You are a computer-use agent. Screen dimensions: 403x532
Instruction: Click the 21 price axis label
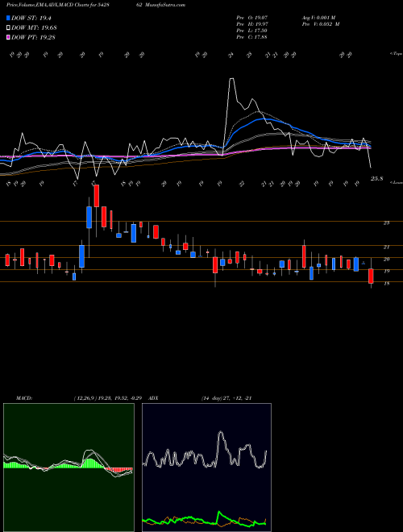pyautogui.click(x=386, y=247)
